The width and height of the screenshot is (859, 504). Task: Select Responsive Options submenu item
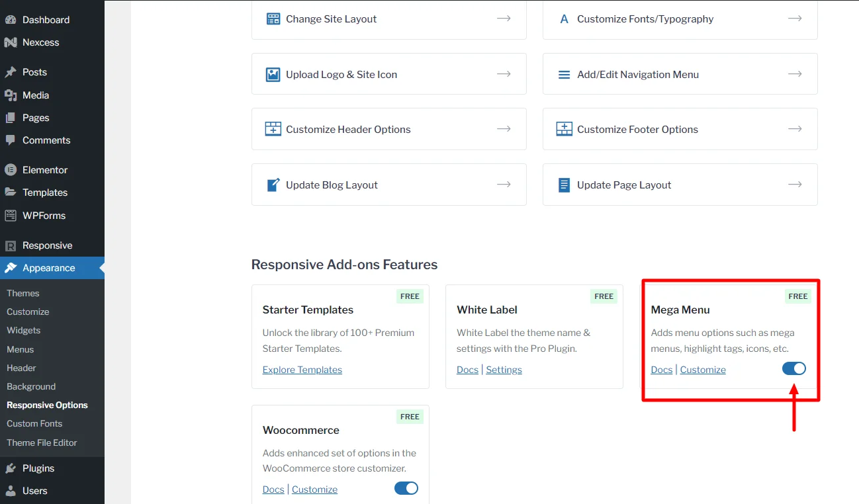[47, 405]
